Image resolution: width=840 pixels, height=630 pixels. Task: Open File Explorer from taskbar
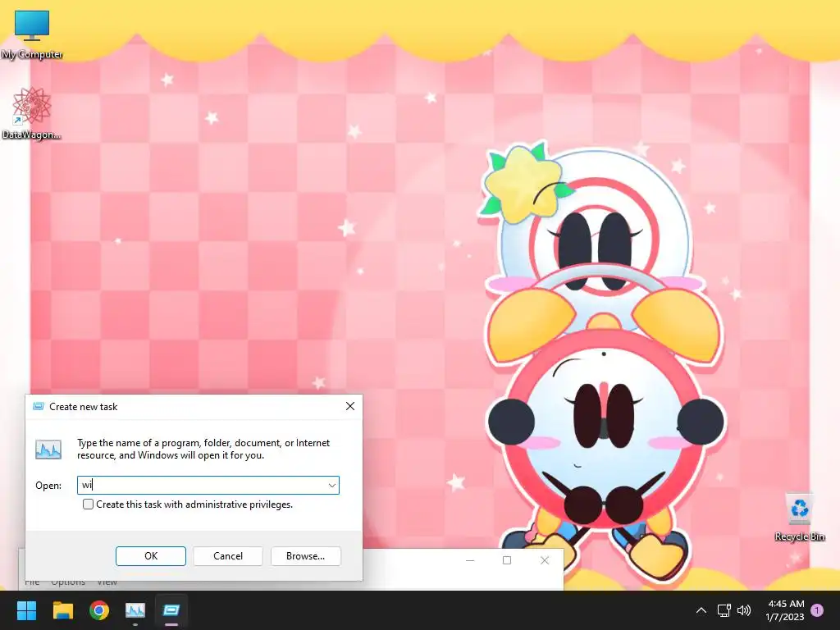63,610
